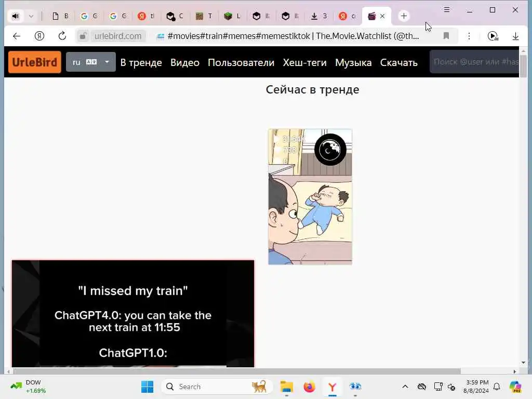
Task: Open the Copilot preview taskbar icon
Action: (x=515, y=387)
